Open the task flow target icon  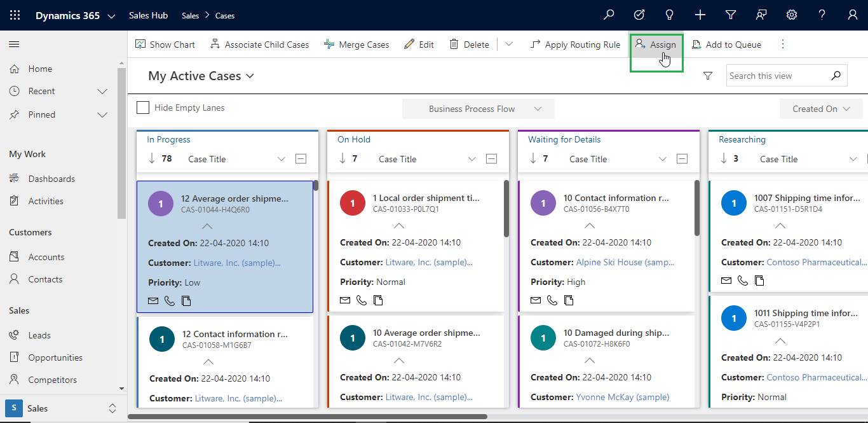click(x=639, y=15)
